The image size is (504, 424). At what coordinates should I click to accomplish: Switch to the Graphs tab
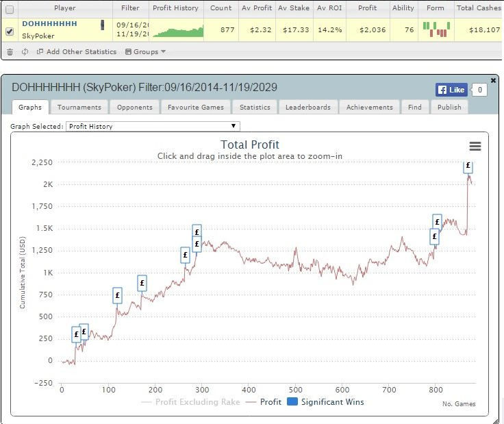click(x=30, y=107)
